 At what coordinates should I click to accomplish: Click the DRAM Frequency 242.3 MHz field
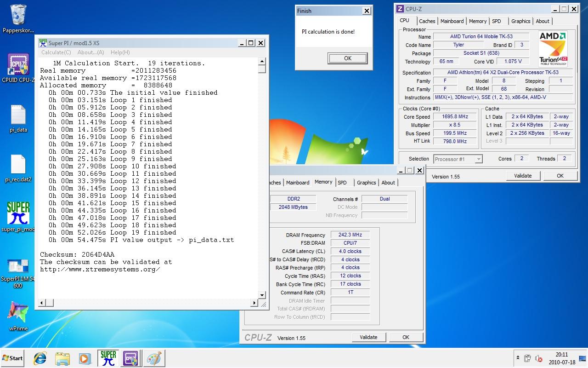point(350,235)
